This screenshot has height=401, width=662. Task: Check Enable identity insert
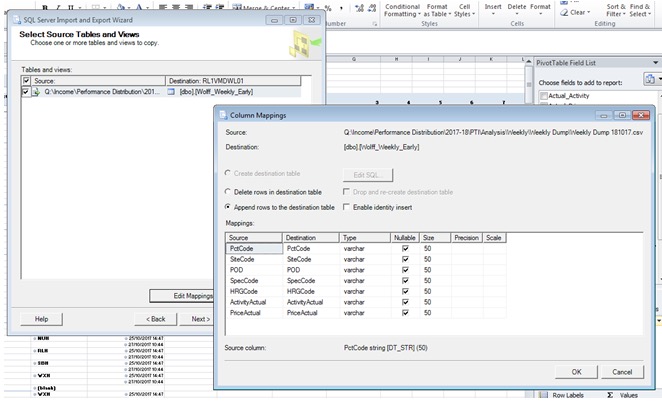click(x=346, y=207)
